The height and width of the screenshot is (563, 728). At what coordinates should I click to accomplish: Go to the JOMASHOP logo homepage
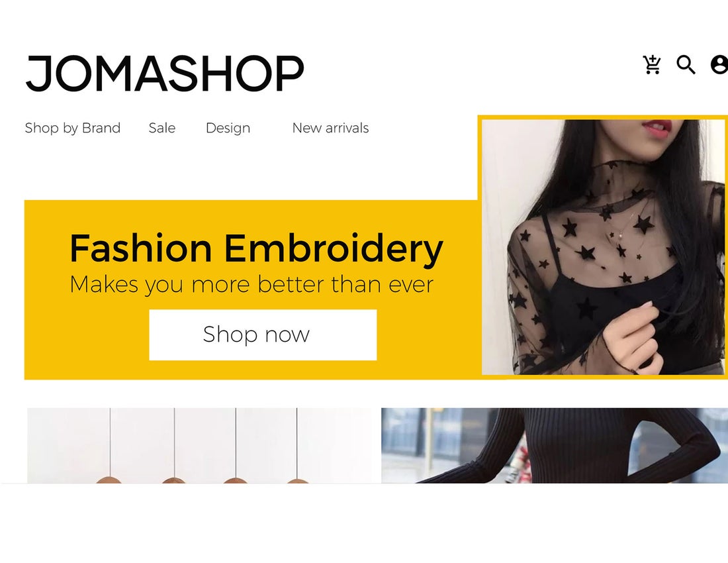(x=165, y=74)
